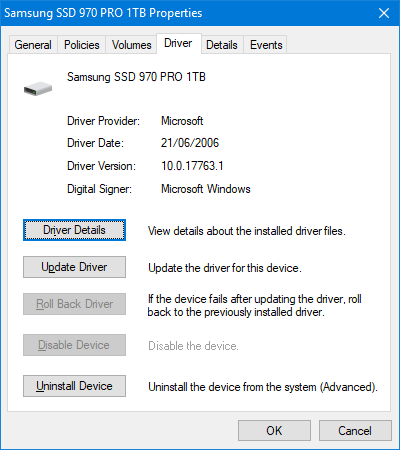Click the driver version 10.0.17763.1 text
The width and height of the screenshot is (400, 450).
192,166
